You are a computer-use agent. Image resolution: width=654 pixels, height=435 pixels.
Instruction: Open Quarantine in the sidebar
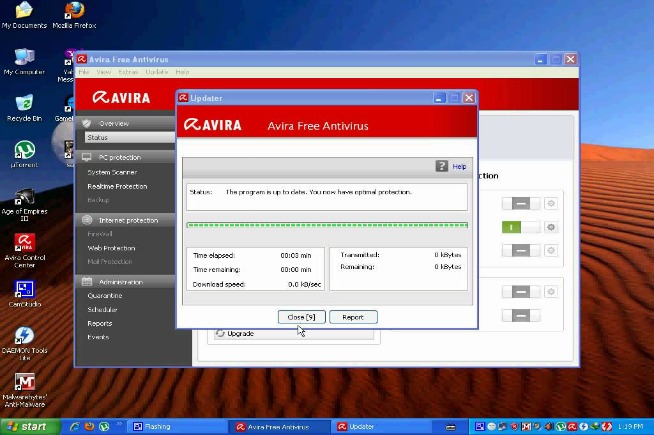click(105, 296)
